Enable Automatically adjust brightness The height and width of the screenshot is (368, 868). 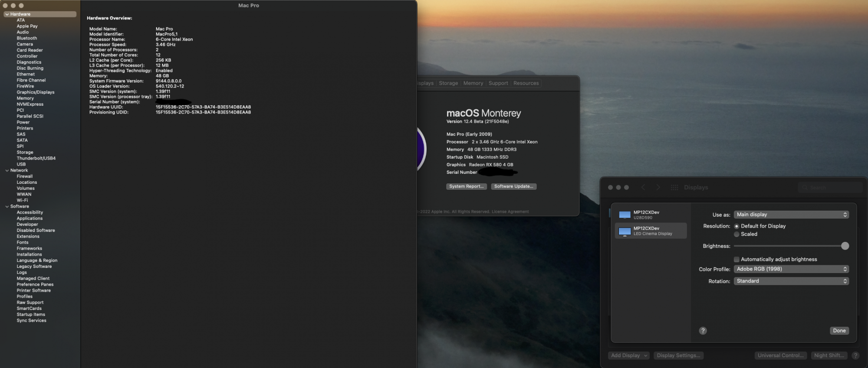coord(736,259)
